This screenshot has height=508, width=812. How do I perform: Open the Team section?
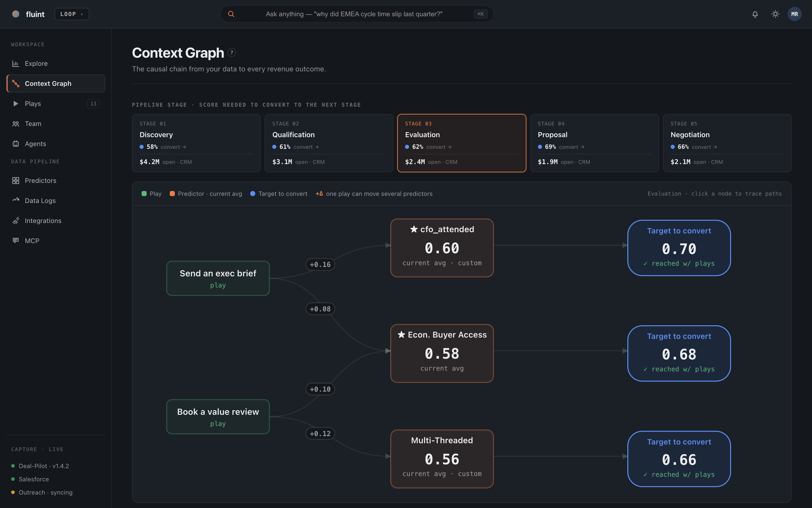(56, 124)
